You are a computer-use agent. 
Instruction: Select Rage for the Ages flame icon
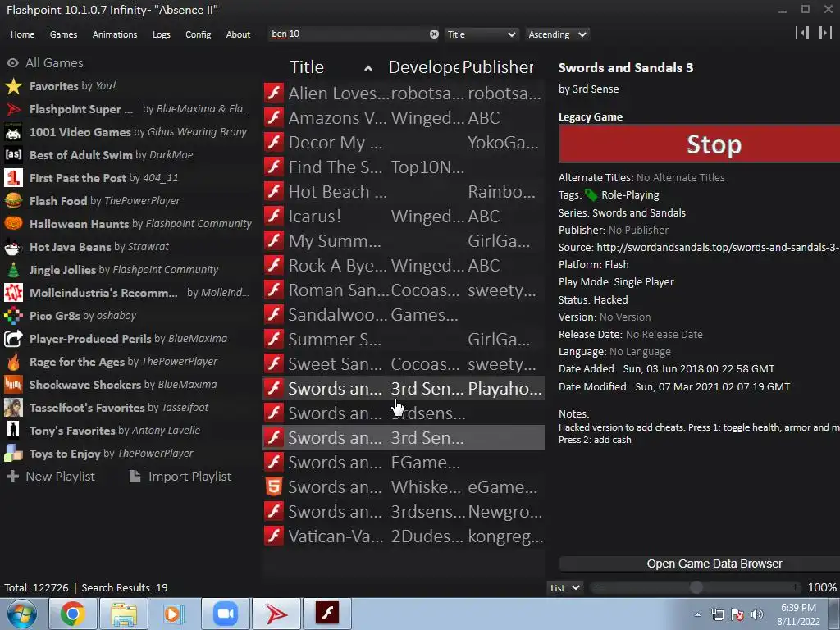13,362
